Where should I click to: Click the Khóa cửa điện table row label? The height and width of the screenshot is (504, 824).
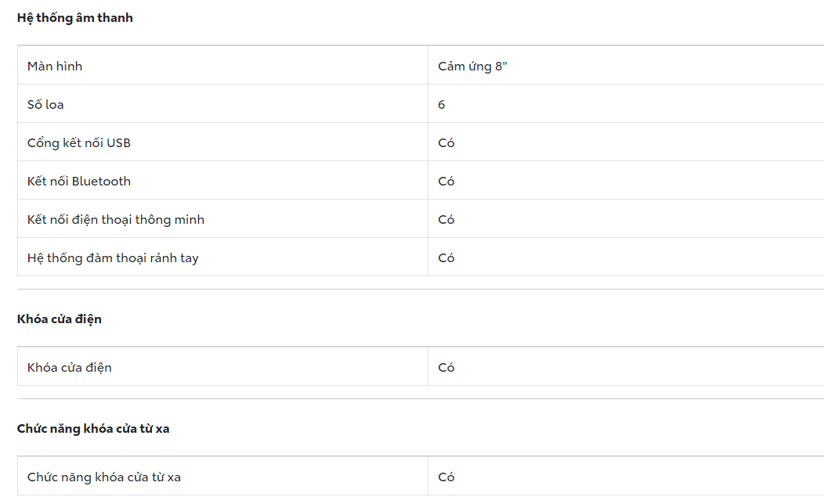coord(70,368)
